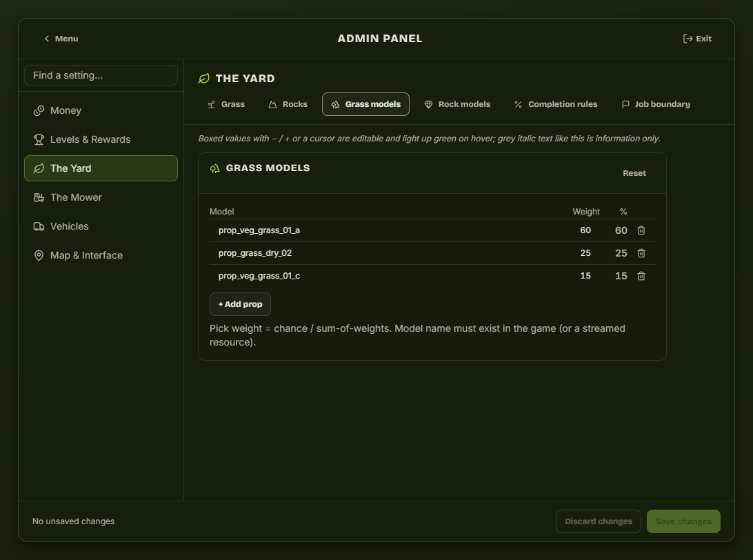Viewport: 753px width, 560px height.
Task: Click the leaf icon beside The Yard heading
Action: [x=204, y=79]
